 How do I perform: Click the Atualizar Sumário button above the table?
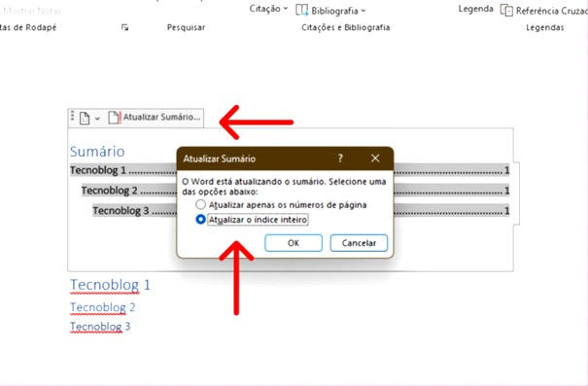tap(155, 117)
